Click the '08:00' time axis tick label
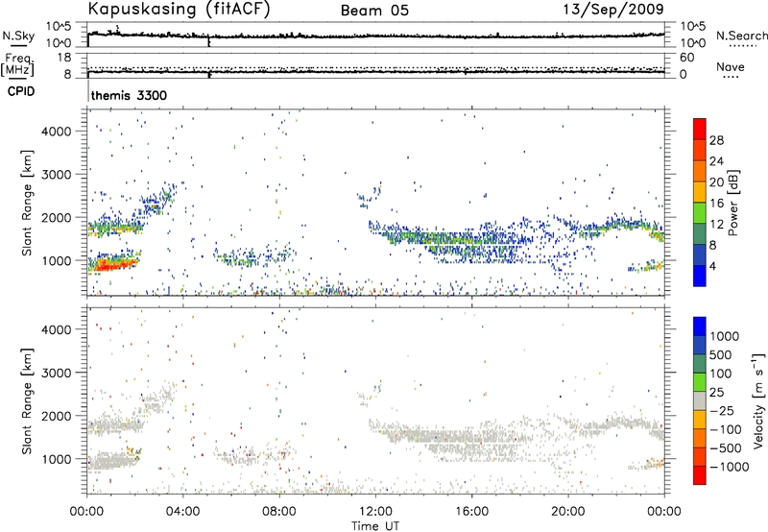 279,512
